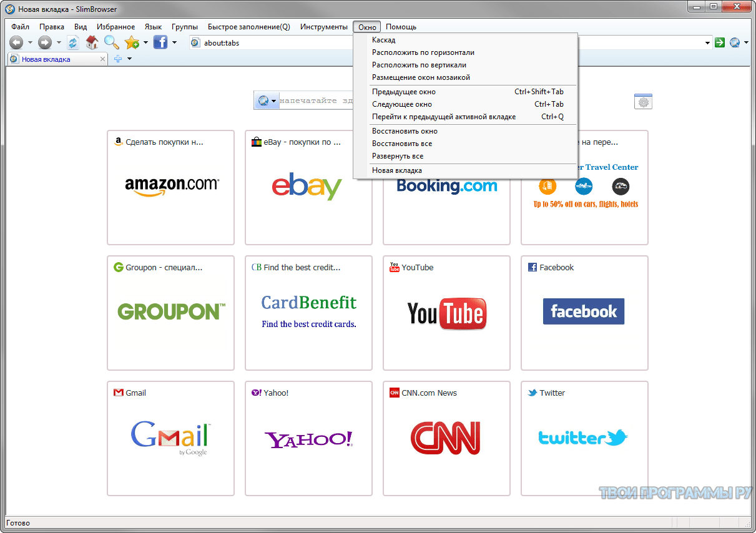Click the eBay favicon in tile header

(256, 142)
